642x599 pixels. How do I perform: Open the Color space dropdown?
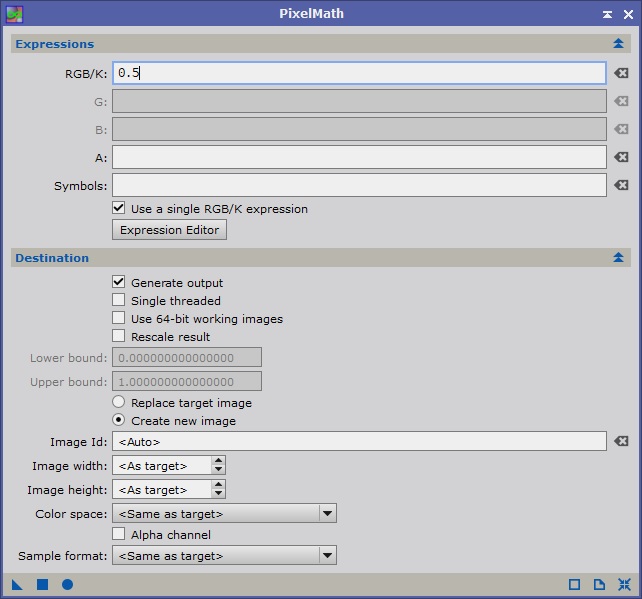pos(224,513)
